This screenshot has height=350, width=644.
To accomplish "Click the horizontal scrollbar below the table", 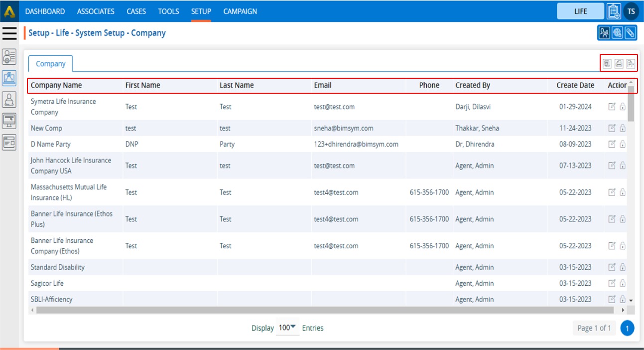I will 324,310.
